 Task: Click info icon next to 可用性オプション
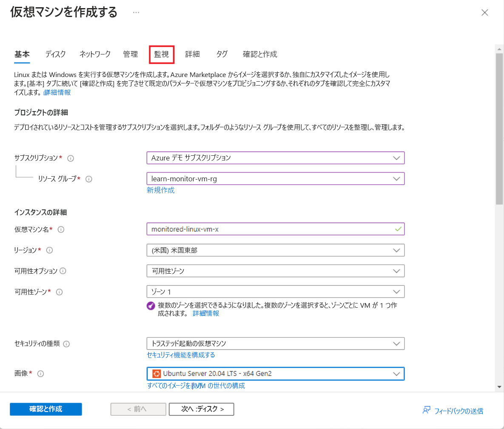(63, 271)
